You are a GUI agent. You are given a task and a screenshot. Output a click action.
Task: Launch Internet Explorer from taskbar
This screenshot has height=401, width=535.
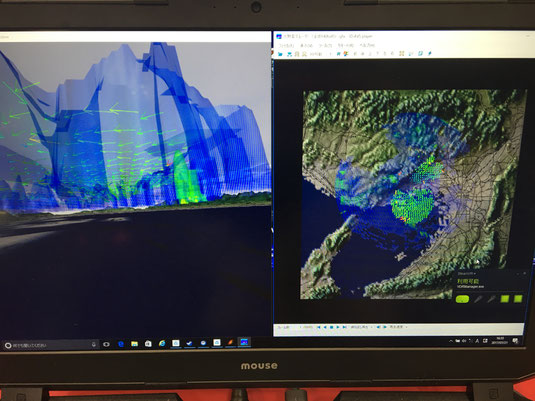tap(162, 343)
